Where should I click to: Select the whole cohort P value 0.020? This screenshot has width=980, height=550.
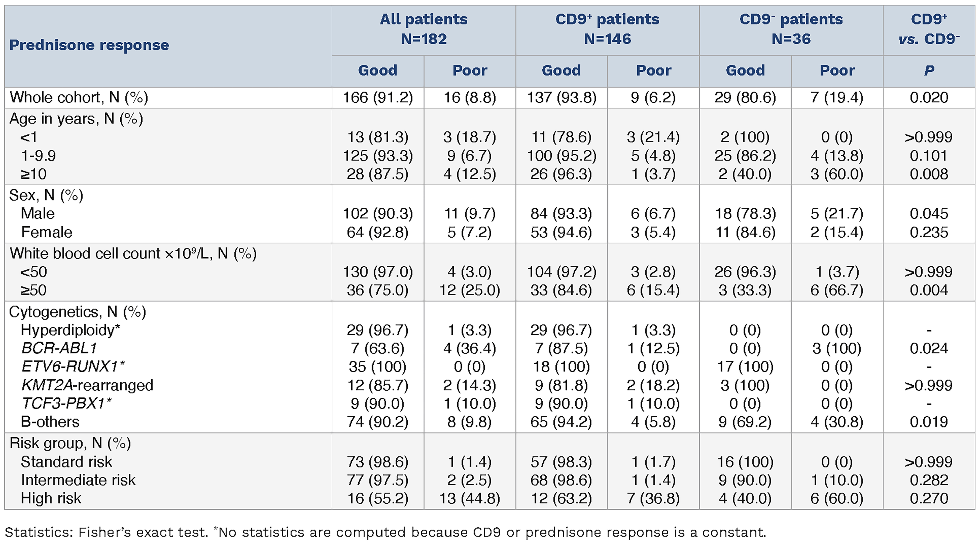(929, 98)
